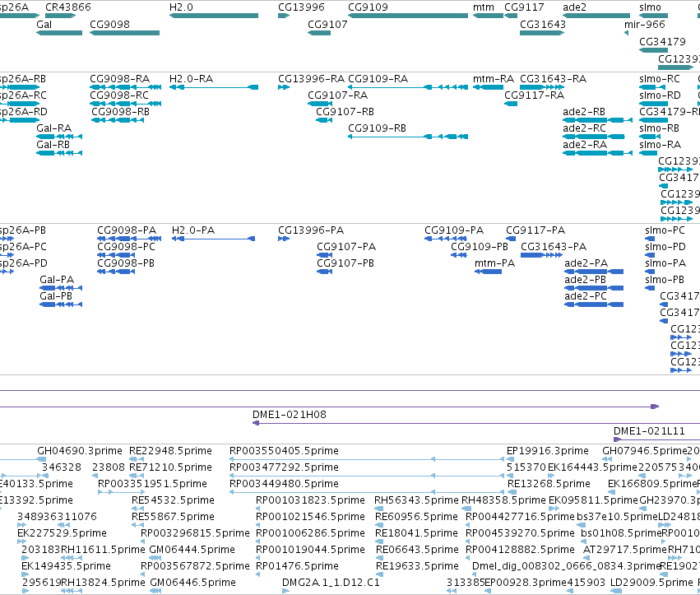This screenshot has width=700, height=595.
Task: Select the CG13996 gene feature
Action: pyautogui.click(x=284, y=16)
